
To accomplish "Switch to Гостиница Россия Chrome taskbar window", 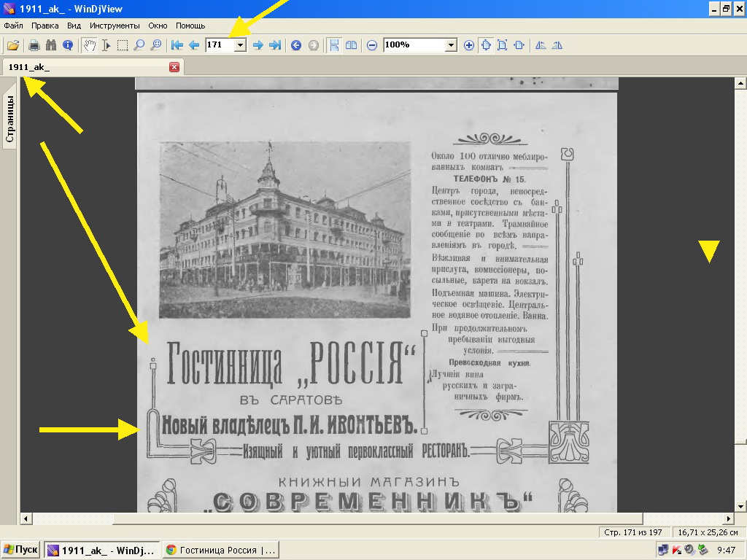I will [x=220, y=550].
